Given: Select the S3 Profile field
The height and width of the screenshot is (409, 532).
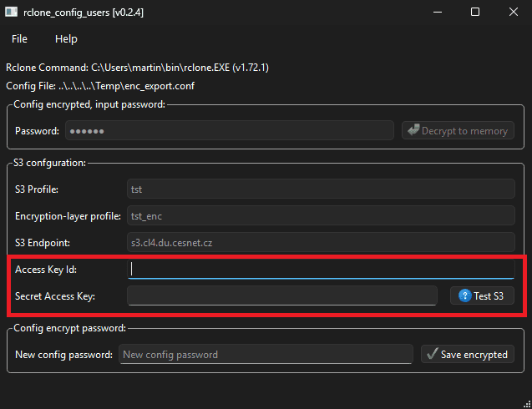Looking at the screenshot, I should tap(321, 189).
